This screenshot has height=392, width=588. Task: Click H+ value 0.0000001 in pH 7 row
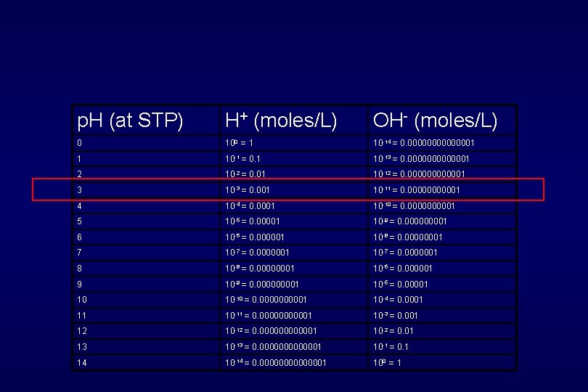click(257, 253)
